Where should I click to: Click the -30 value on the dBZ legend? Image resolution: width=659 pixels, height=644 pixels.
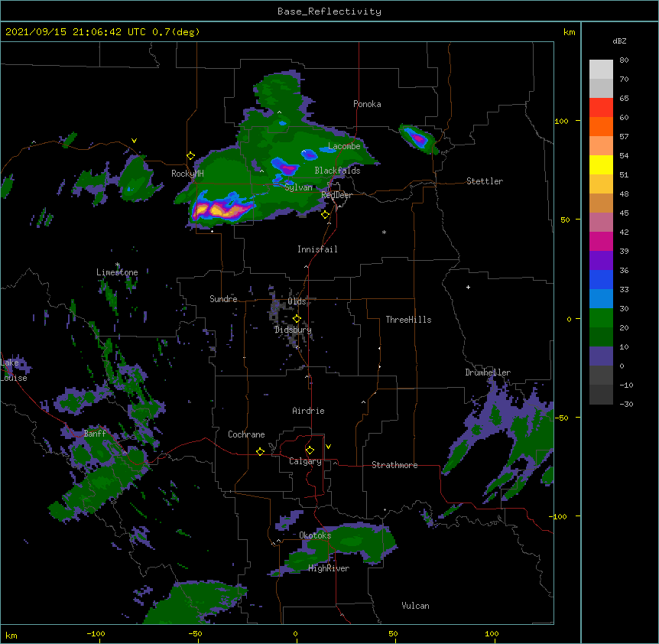626,405
